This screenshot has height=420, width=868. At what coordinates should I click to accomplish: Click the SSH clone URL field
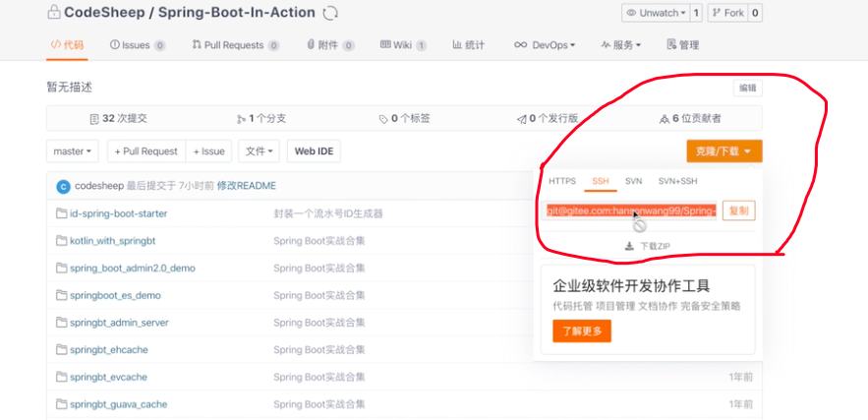pyautogui.click(x=629, y=211)
